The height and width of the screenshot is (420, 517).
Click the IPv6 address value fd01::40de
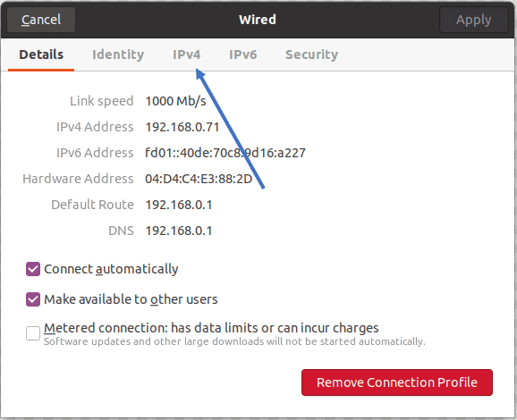click(x=225, y=153)
